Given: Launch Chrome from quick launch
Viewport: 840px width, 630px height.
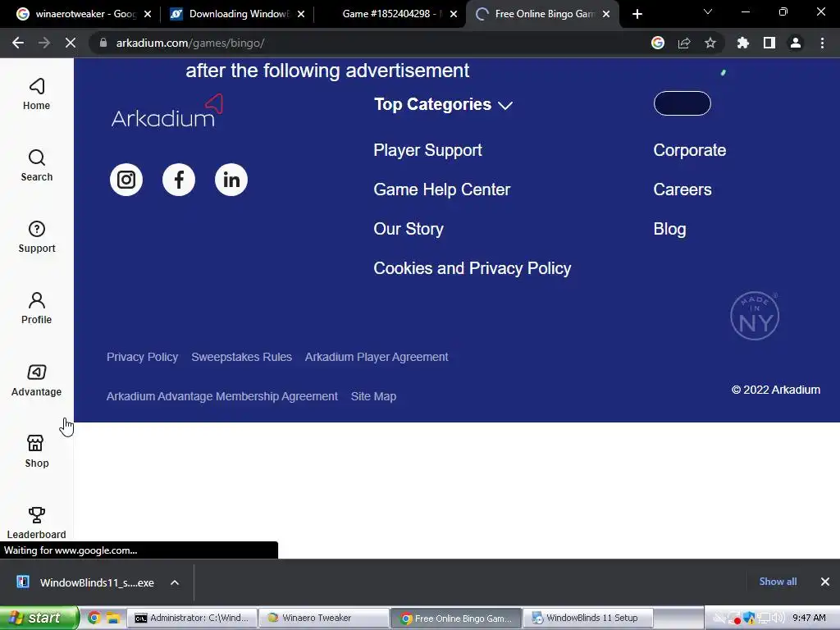Looking at the screenshot, I should coord(94,619).
